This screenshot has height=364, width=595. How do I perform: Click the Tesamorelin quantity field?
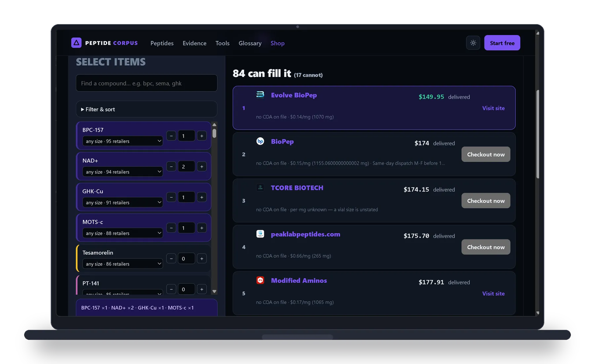point(186,259)
